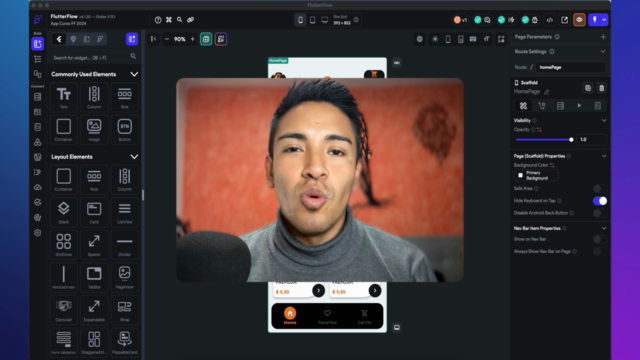Select the Button widget
This screenshot has height=360, width=640.
tap(124, 130)
